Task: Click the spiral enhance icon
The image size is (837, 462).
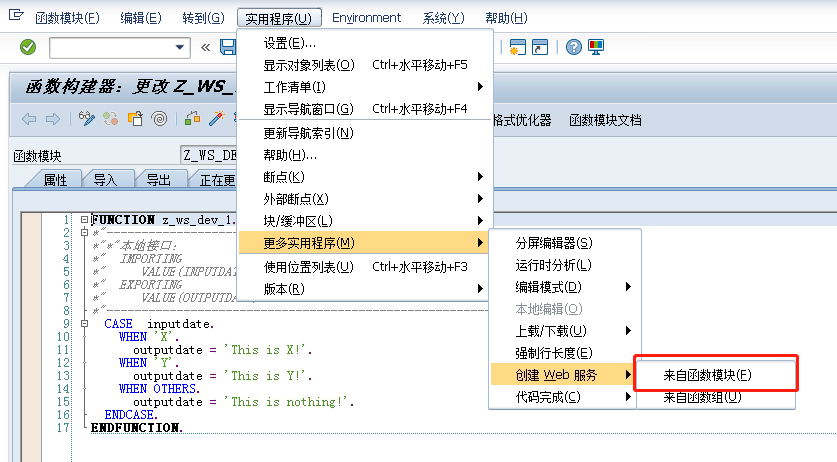Action: (x=159, y=118)
